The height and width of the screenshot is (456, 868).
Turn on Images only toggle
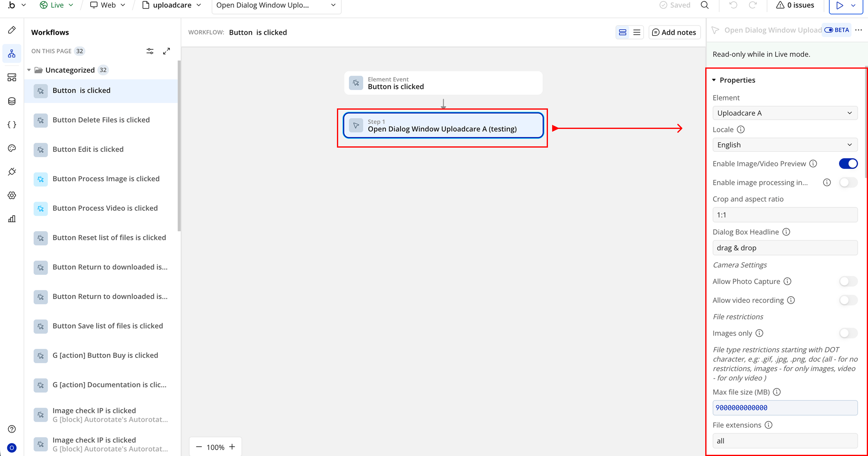pos(848,333)
